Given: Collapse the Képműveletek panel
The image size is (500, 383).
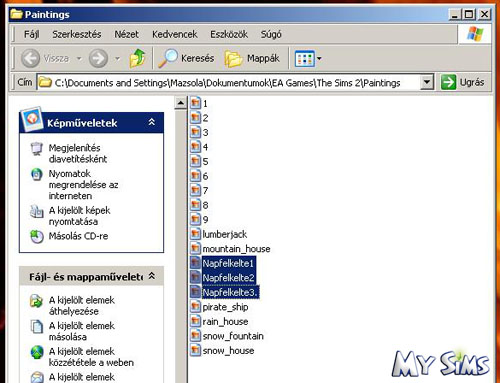Looking at the screenshot, I should (152, 122).
